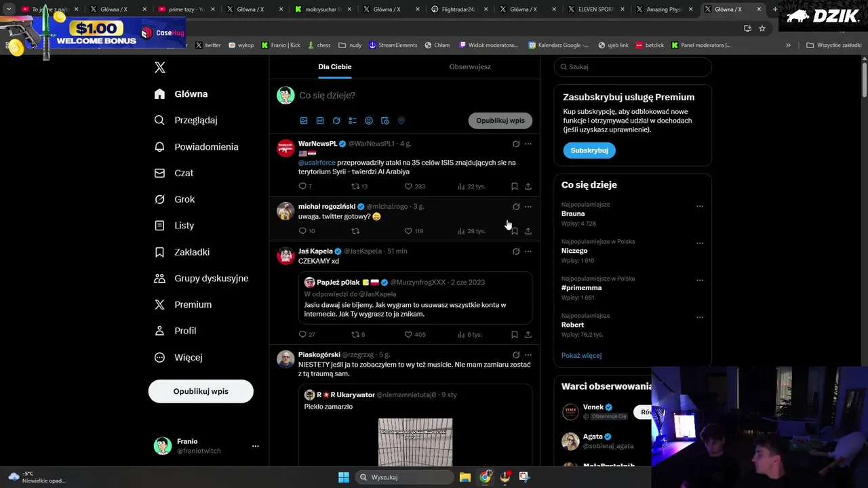The height and width of the screenshot is (488, 868).
Task: Open Profil page
Action: click(x=175, y=331)
